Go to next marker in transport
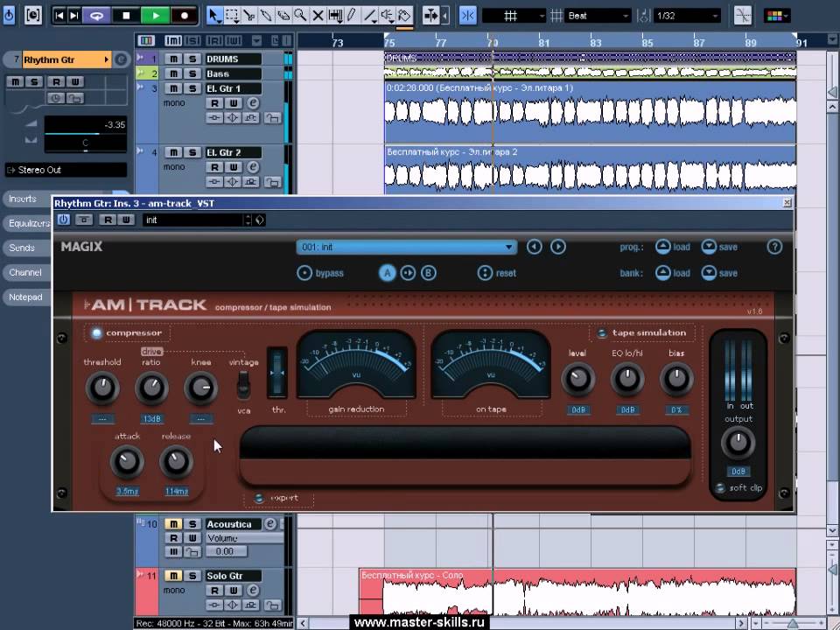 [x=74, y=16]
